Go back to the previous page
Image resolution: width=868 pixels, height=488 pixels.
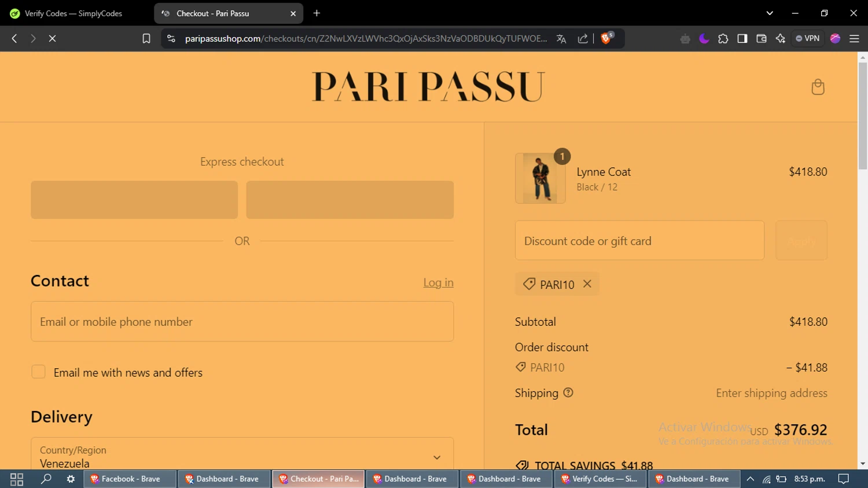point(14,38)
